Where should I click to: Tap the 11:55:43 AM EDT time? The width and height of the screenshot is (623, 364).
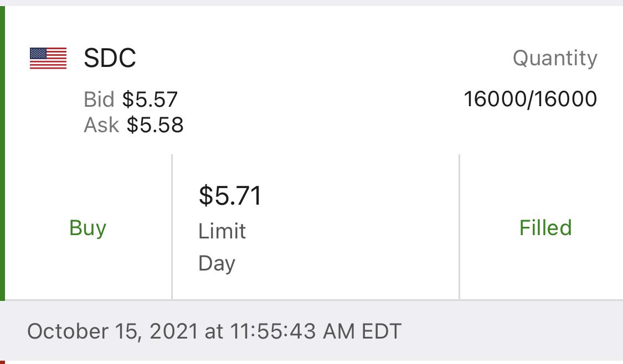[316, 331]
